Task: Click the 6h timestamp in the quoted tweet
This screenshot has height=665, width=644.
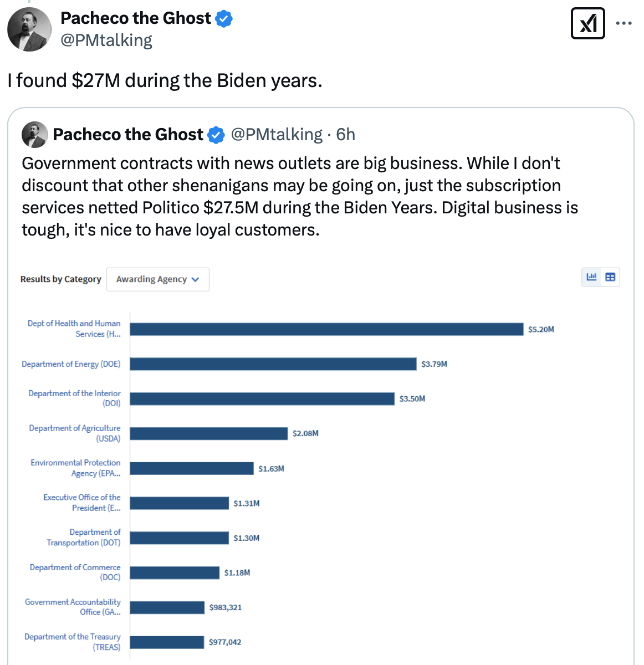Action: click(x=345, y=135)
